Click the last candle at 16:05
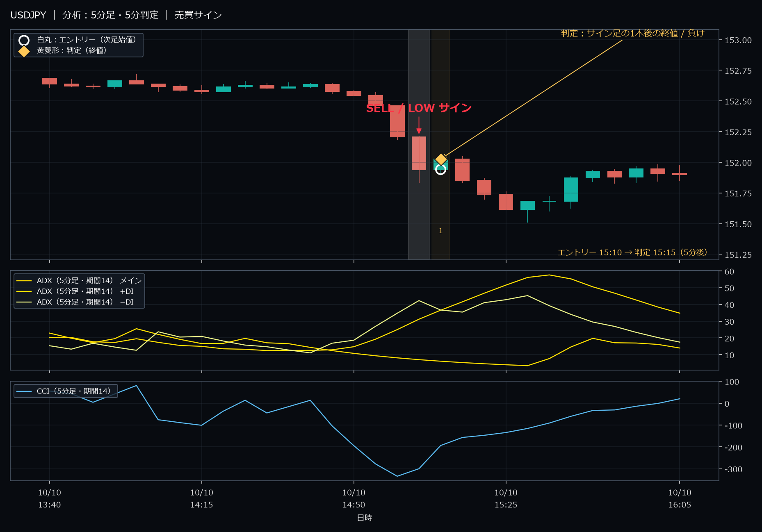Image resolution: width=762 pixels, height=532 pixels. [680, 173]
